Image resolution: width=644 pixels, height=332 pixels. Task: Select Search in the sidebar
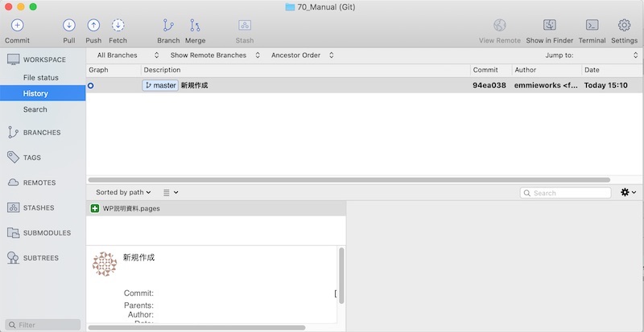[x=35, y=109]
